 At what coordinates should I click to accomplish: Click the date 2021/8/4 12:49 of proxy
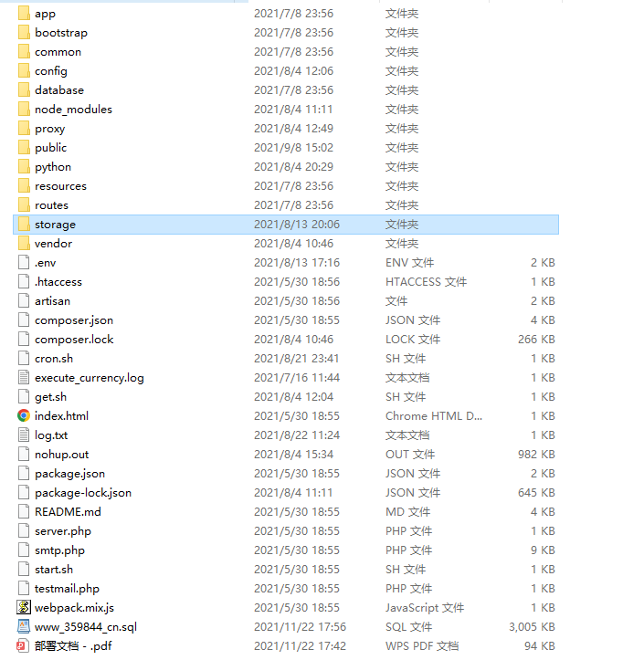pyautogui.click(x=293, y=129)
